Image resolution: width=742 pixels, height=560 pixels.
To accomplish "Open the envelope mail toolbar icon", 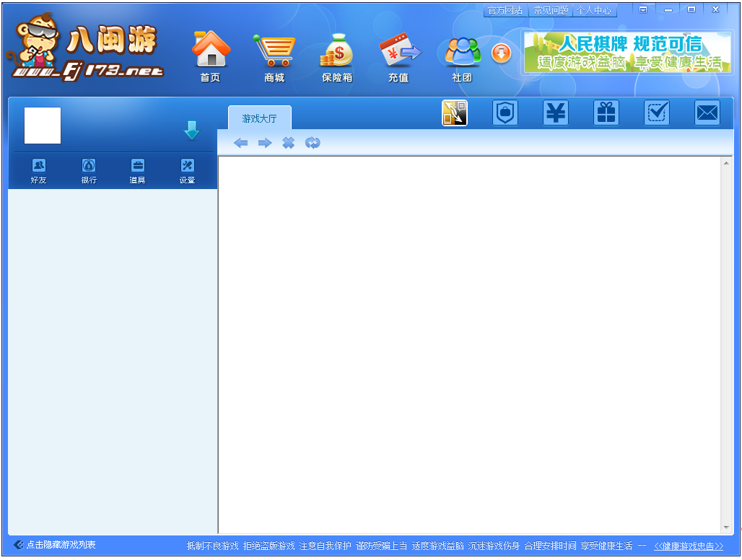I will coord(707,113).
